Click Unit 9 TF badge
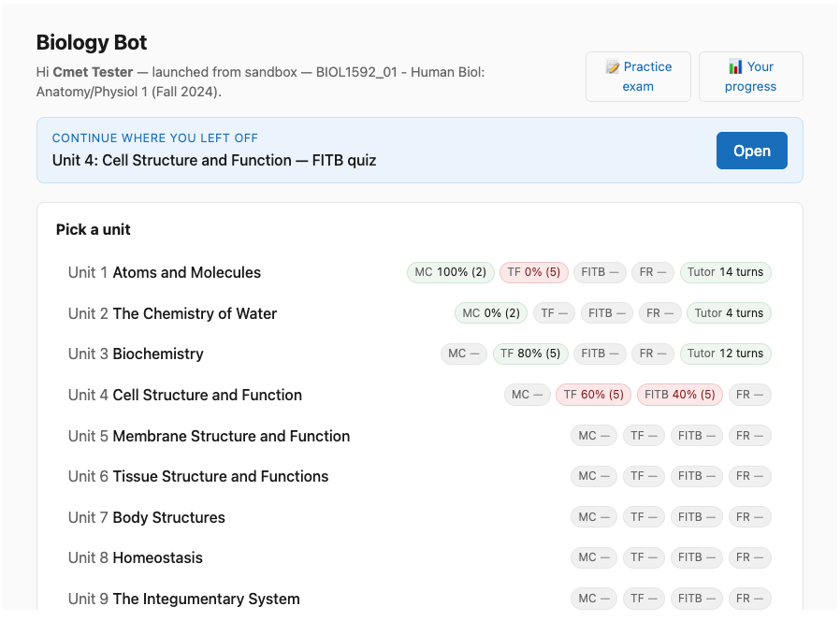 (x=644, y=599)
